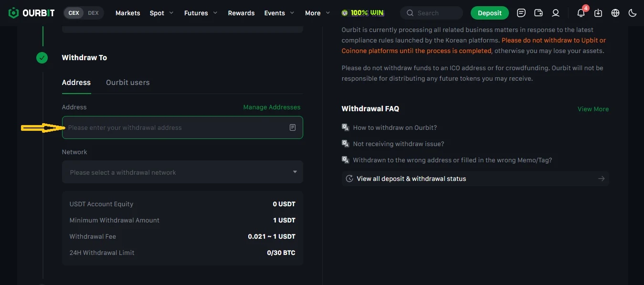Screen dimensions: 644x285
Task: Click FAQ icon beside How to withdraw
Action: pyautogui.click(x=346, y=127)
